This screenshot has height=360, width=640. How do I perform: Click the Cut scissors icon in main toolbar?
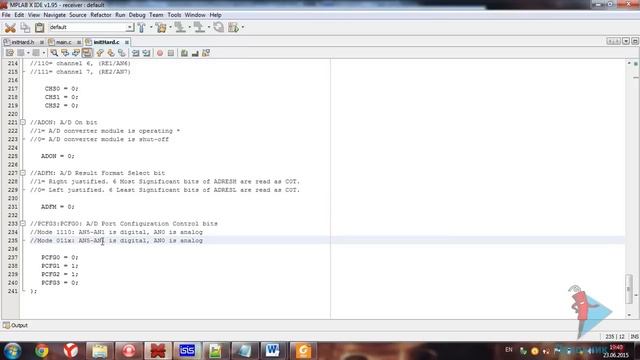point(10,28)
